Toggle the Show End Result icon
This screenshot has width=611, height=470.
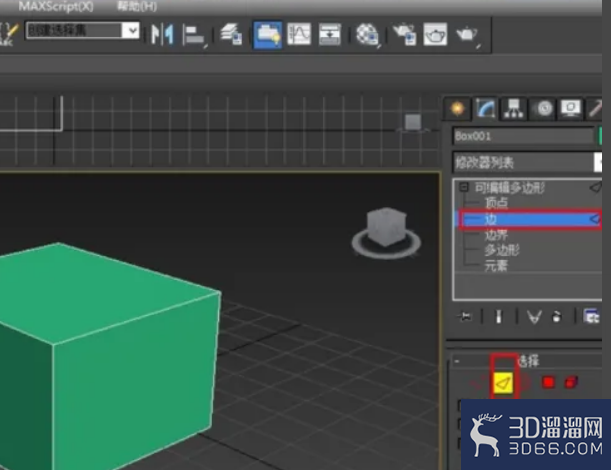498,316
